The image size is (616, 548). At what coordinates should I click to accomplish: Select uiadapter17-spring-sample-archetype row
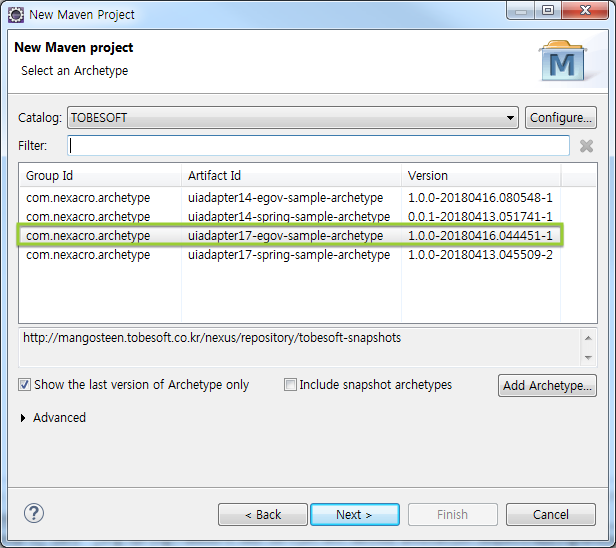[288, 255]
